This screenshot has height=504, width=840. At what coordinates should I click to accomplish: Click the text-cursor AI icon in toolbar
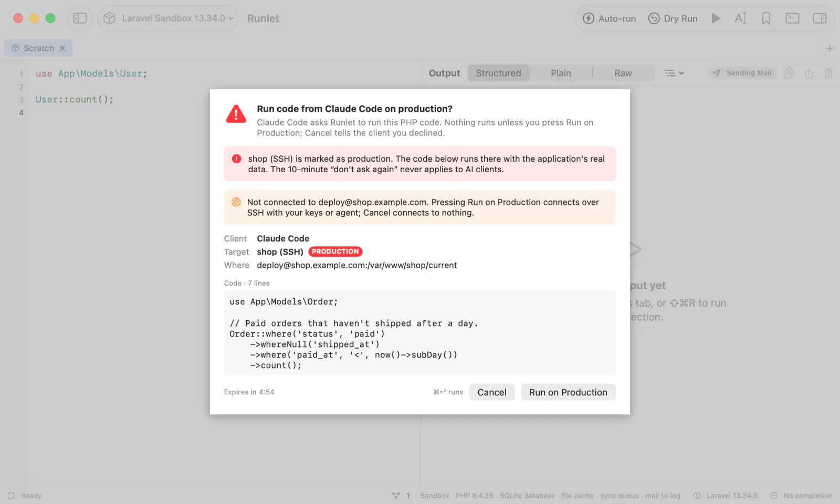pyautogui.click(x=740, y=18)
